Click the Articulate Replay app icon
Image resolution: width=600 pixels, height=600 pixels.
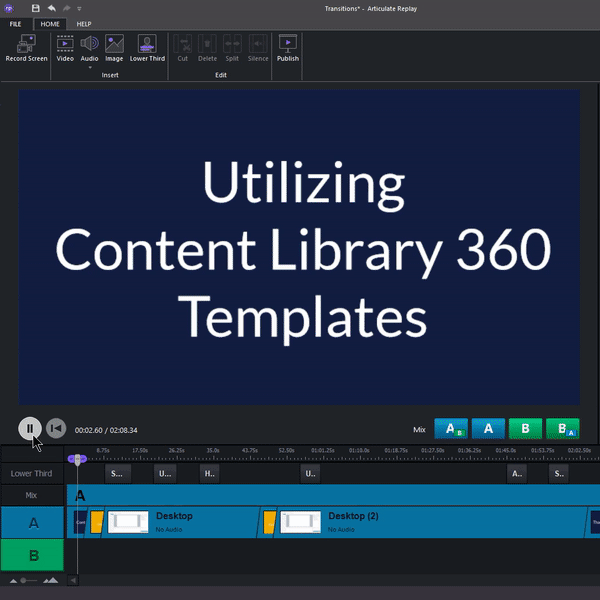click(x=8, y=8)
